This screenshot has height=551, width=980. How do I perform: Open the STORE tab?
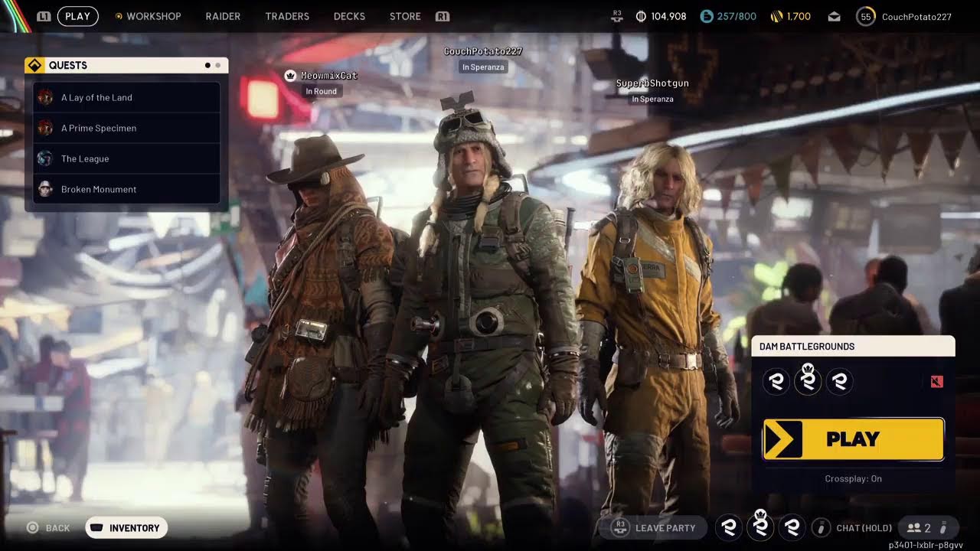coord(405,16)
